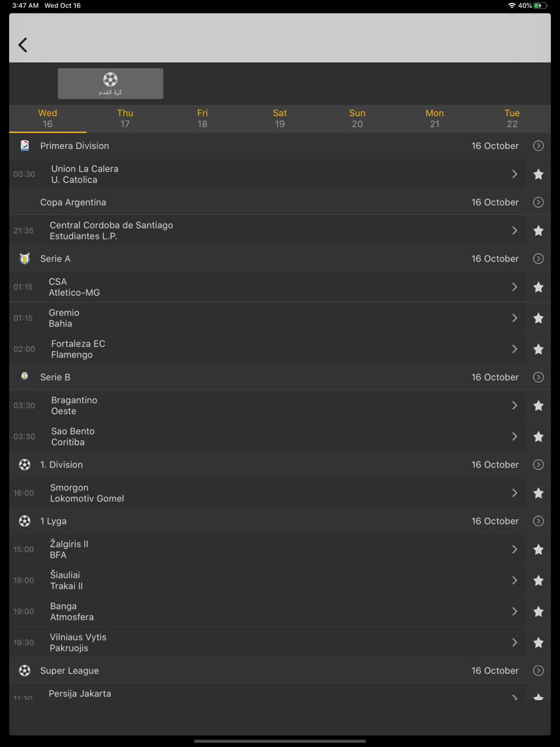
Task: Select the football sport icon button
Action: coord(110,83)
